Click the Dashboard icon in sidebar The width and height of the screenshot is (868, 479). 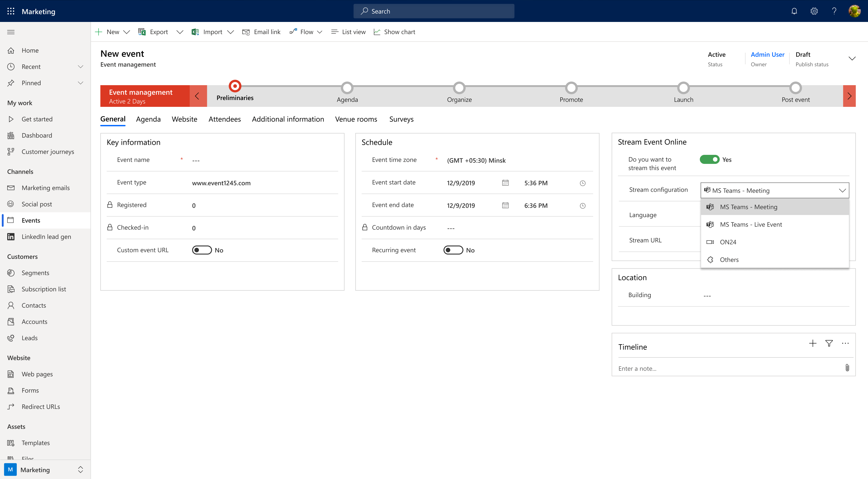tap(11, 135)
